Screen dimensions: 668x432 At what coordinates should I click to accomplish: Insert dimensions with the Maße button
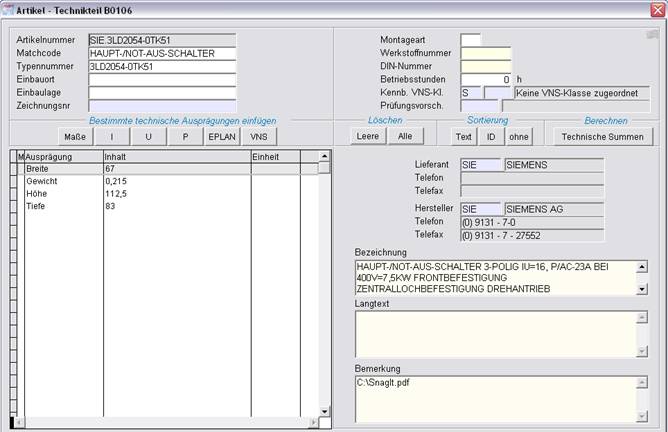tap(75, 136)
